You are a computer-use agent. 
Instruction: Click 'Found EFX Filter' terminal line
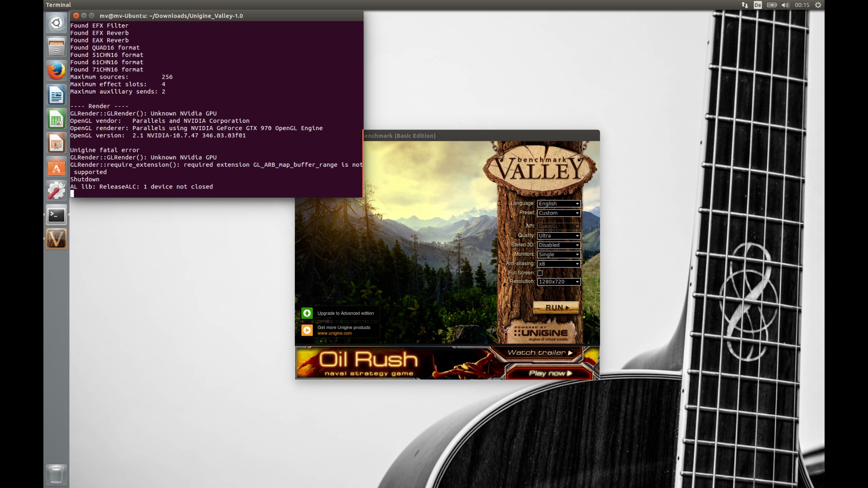99,26
